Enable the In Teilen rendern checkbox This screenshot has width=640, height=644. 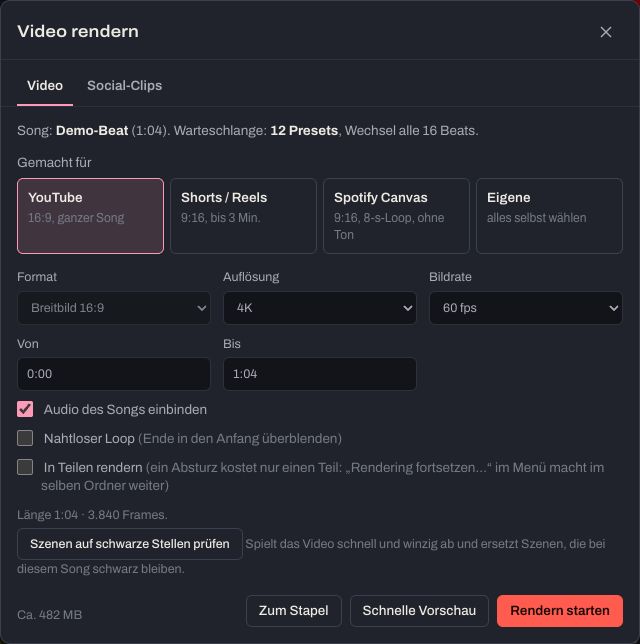tap(25, 467)
